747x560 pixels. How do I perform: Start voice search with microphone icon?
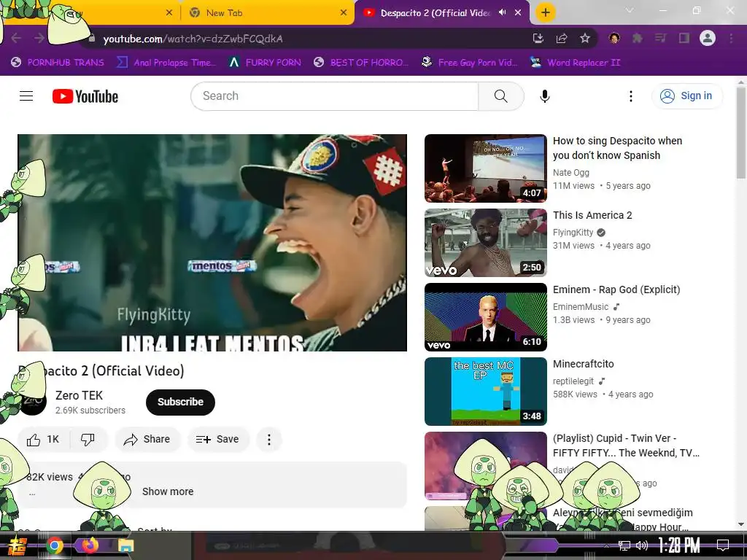coord(544,96)
